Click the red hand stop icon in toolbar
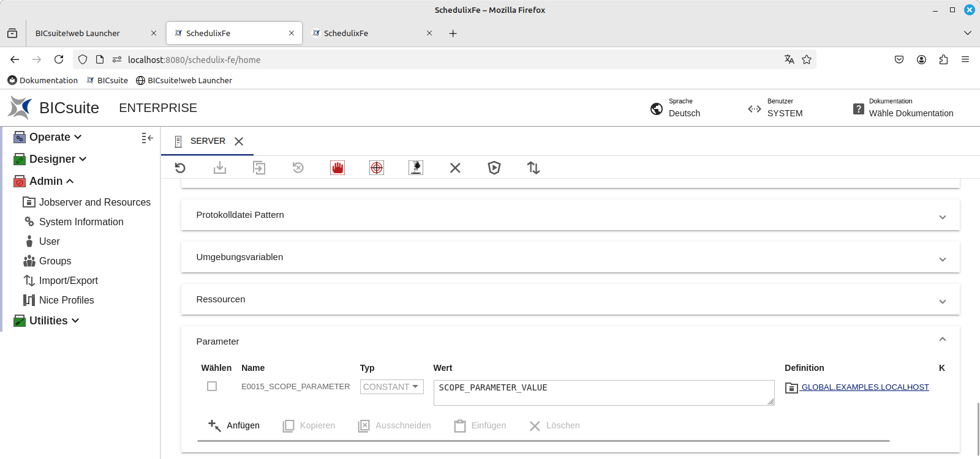The height and width of the screenshot is (459, 980). coord(337,168)
